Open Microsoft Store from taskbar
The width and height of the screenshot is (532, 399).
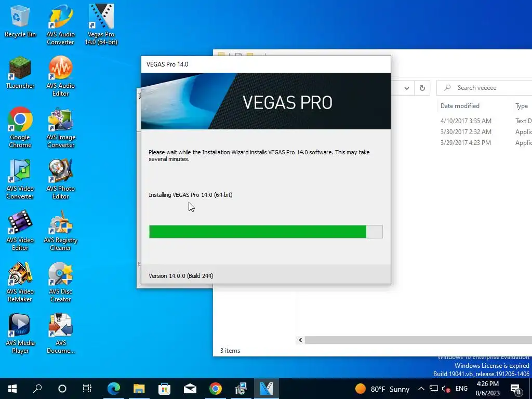point(164,389)
